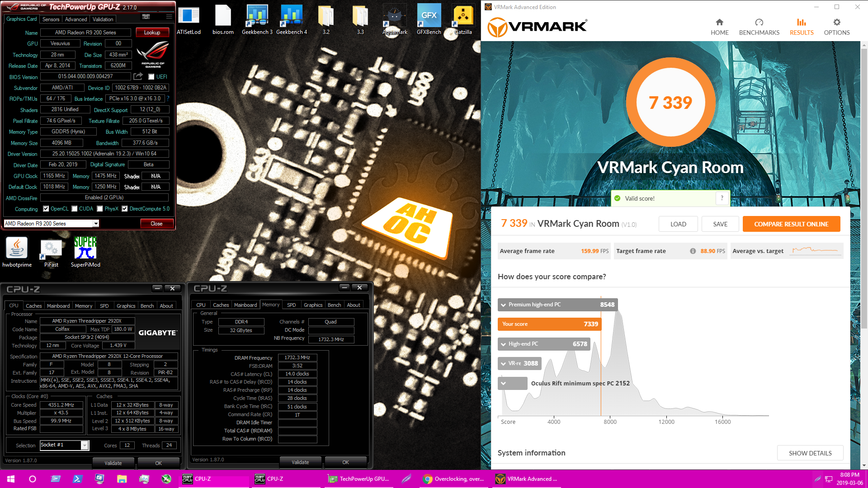868x488 pixels.
Task: Toggle OpenCL checkbox in GPU-Z
Action: pyautogui.click(x=46, y=209)
